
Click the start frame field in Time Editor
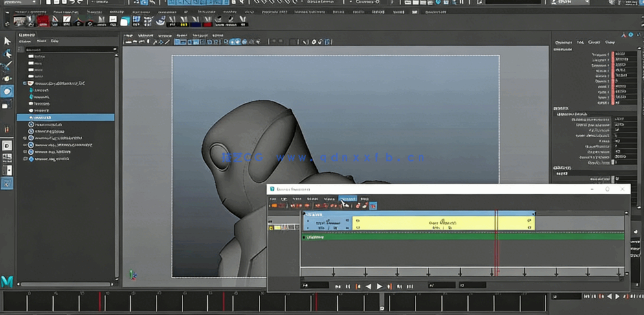coord(315,285)
